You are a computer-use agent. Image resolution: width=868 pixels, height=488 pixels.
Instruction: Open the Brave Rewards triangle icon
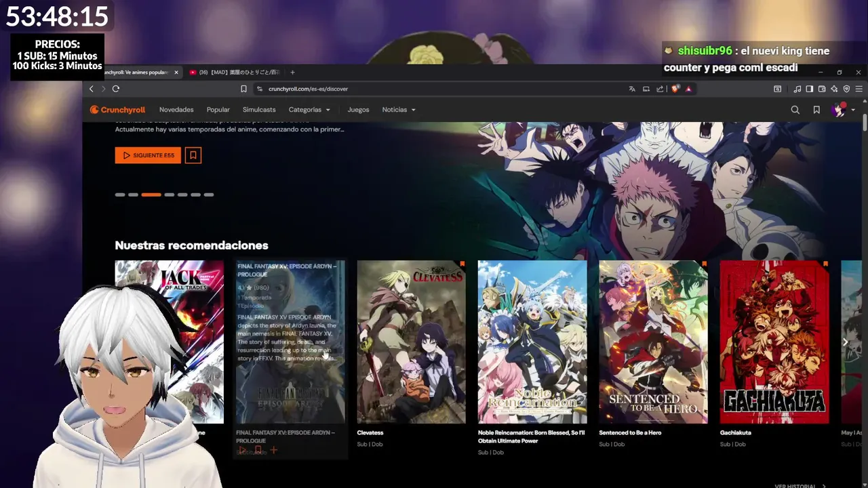(x=688, y=89)
